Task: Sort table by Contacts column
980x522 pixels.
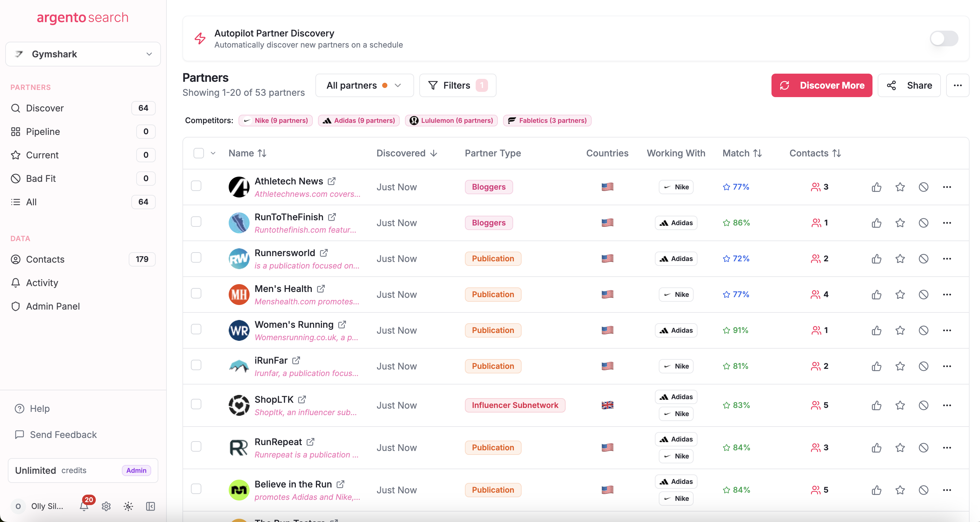Action: (x=815, y=153)
